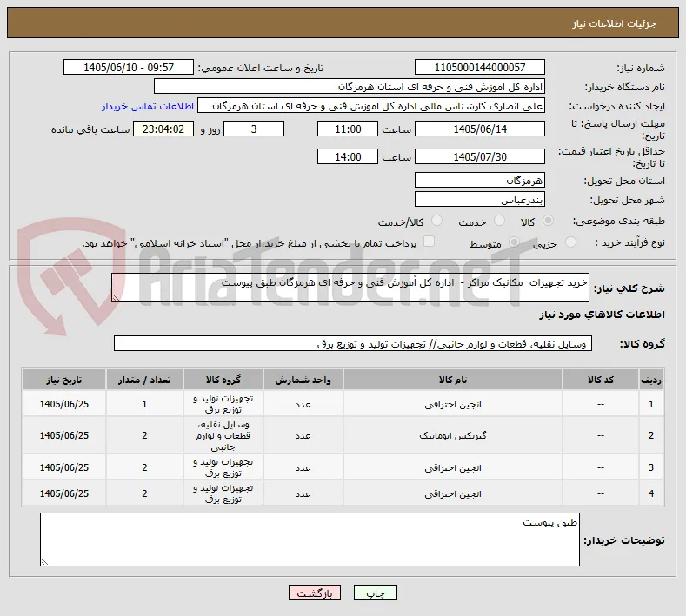Click the گروه کالا column header
Viewport: 686px width, 616px height.
223,380
